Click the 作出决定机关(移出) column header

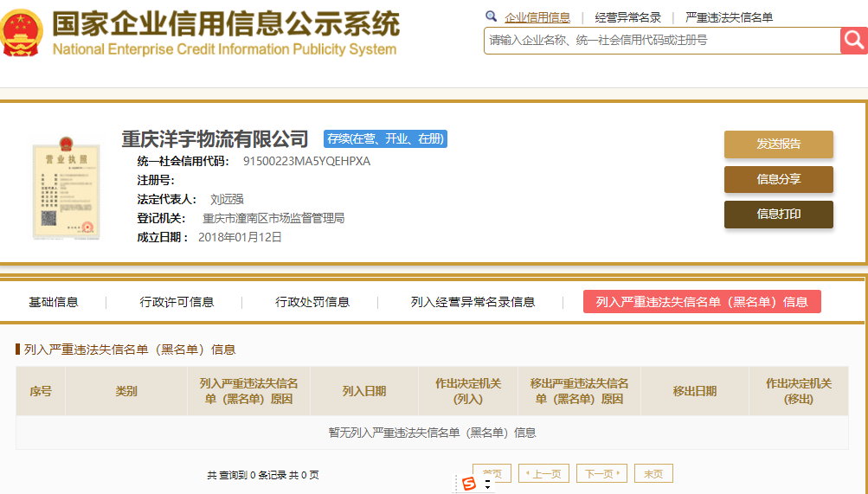[x=798, y=391]
